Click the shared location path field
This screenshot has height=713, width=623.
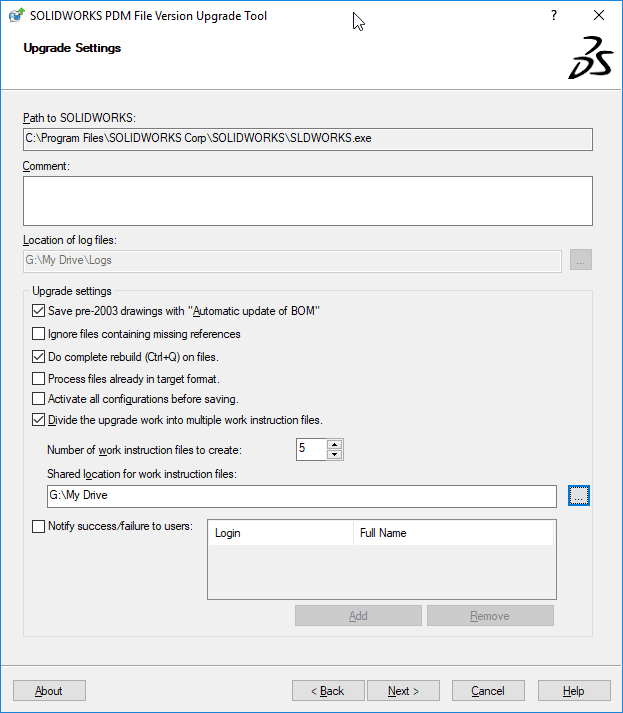coord(302,496)
